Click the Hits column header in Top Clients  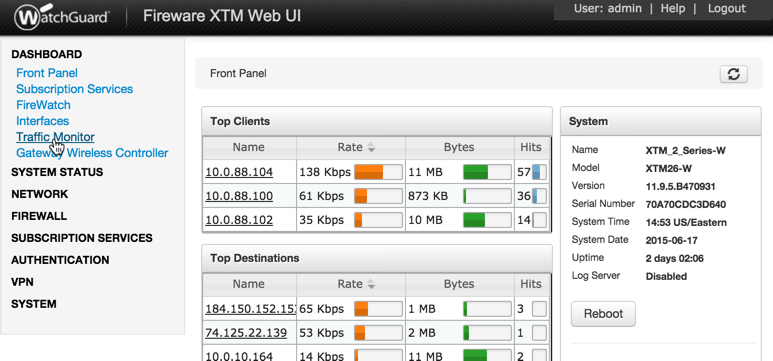click(x=531, y=147)
